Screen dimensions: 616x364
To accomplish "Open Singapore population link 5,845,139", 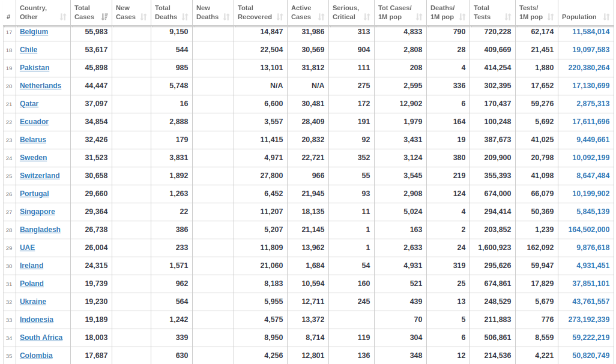I will pyautogui.click(x=593, y=212).
